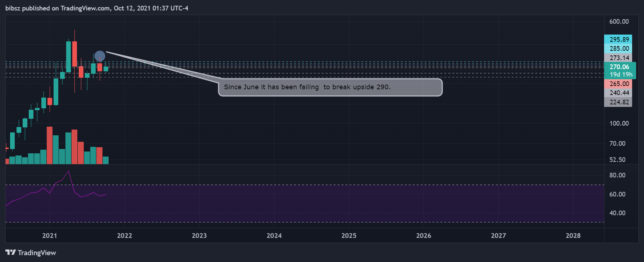Click the red 265.00 price label
644x262 pixels.
point(618,83)
